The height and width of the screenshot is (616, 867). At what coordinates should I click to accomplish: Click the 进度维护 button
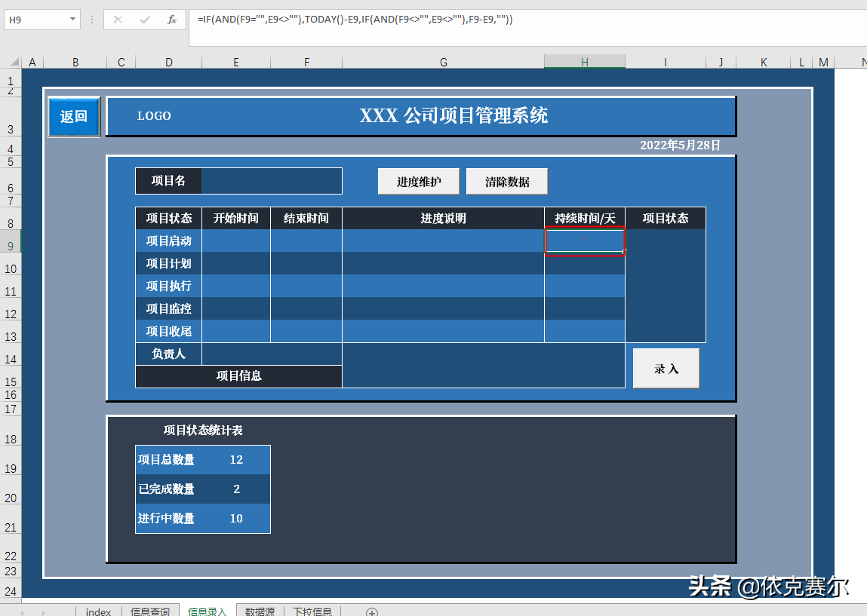tap(419, 182)
